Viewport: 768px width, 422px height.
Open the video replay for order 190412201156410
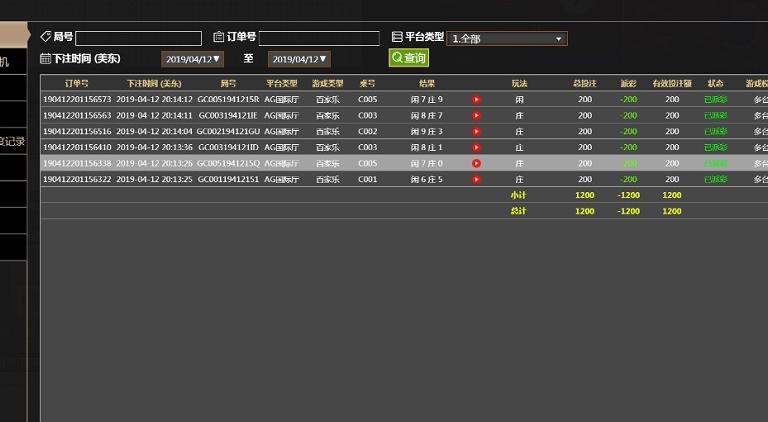tap(476, 148)
